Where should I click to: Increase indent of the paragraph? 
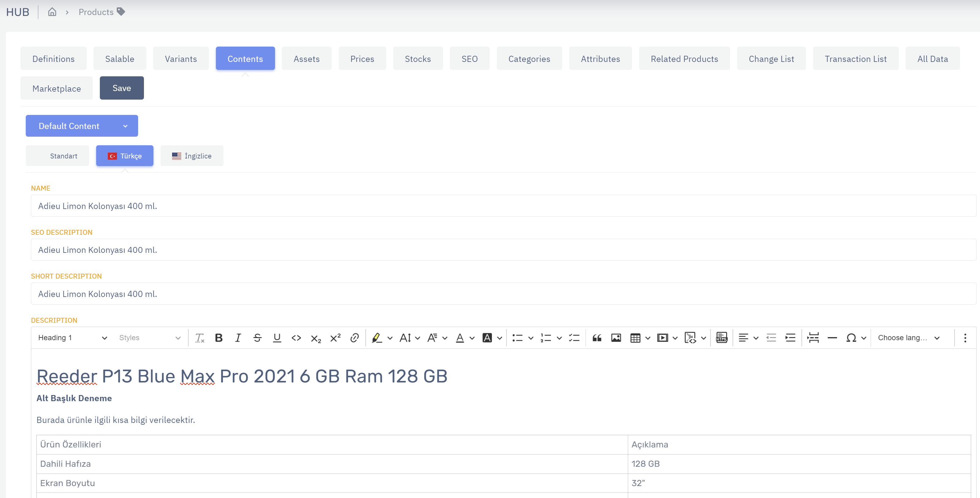[x=790, y=338]
